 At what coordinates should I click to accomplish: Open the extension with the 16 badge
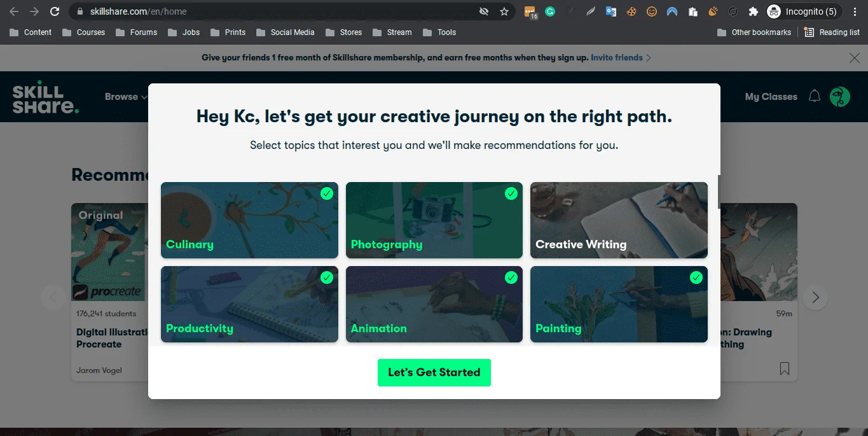(x=530, y=11)
